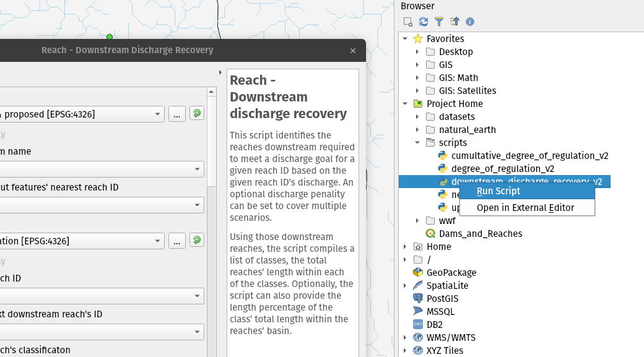Image resolution: width=644 pixels, height=357 pixels.
Task: Expand the wwf folder
Action: (417, 220)
